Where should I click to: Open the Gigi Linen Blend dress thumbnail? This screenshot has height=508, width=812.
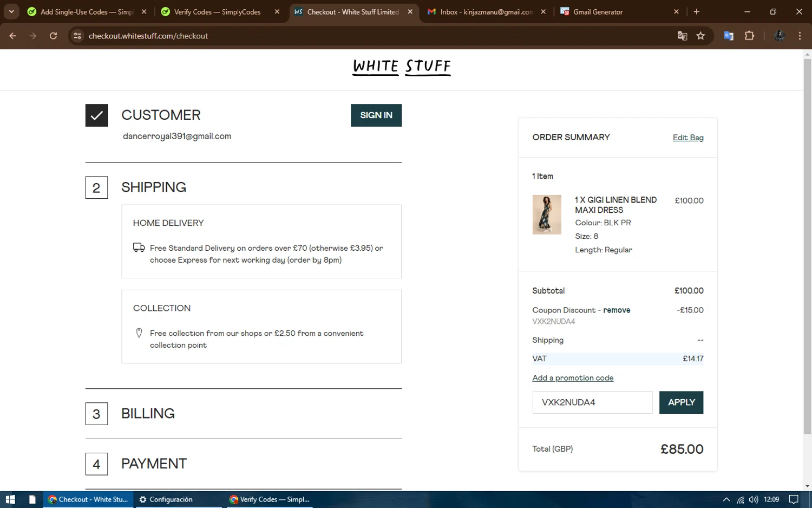[547, 214]
